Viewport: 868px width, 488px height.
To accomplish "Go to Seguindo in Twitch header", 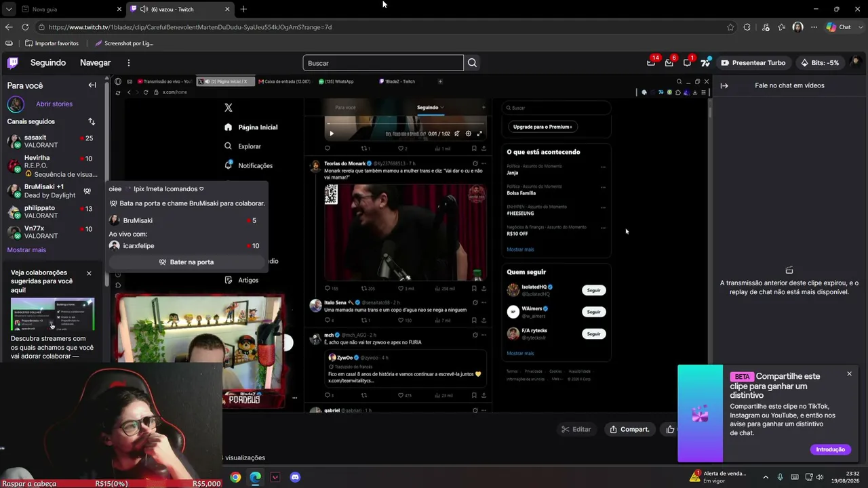I will pos(48,63).
